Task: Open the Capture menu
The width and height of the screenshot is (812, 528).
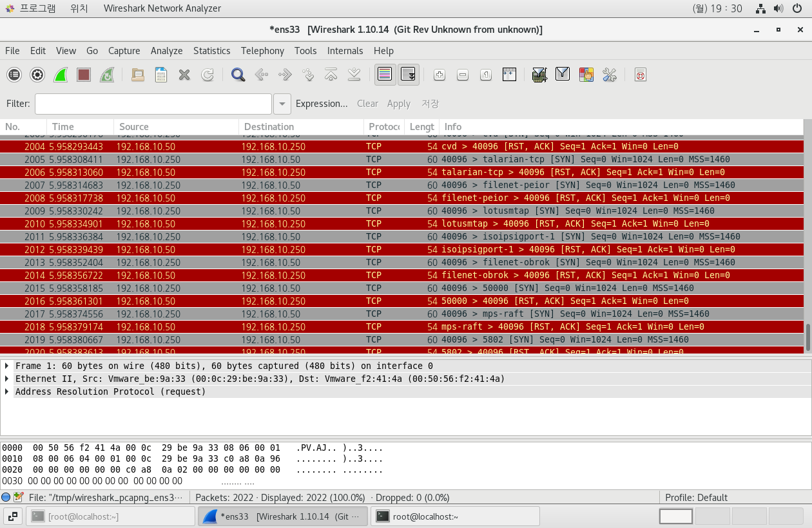Action: (x=124, y=51)
